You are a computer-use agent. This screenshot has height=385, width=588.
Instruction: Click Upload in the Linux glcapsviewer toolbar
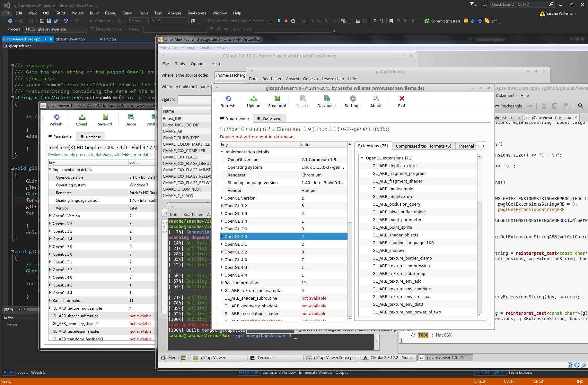(254, 101)
